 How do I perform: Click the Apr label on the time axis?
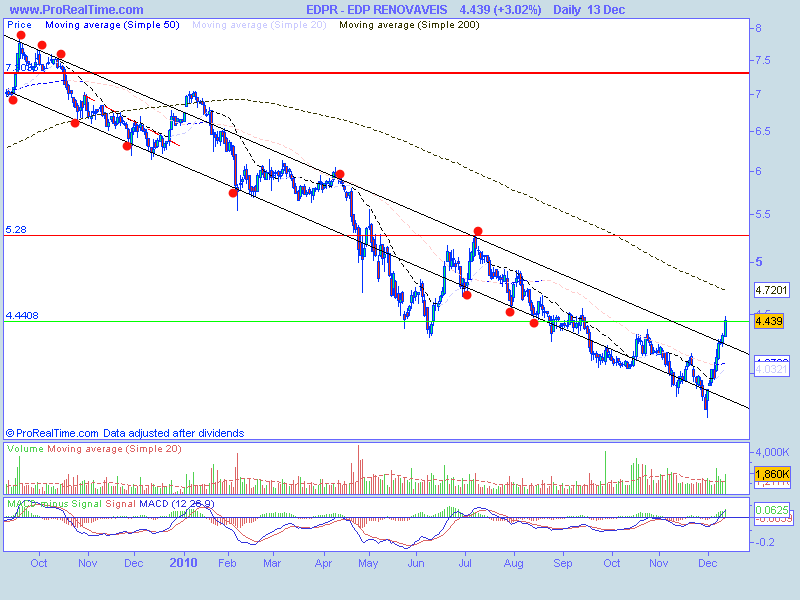[x=323, y=563]
